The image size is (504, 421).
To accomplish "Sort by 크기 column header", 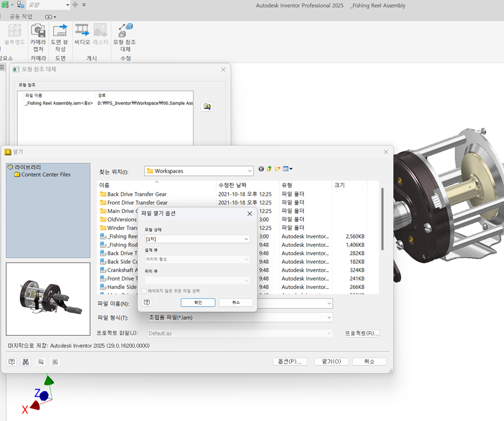I will [x=349, y=185].
